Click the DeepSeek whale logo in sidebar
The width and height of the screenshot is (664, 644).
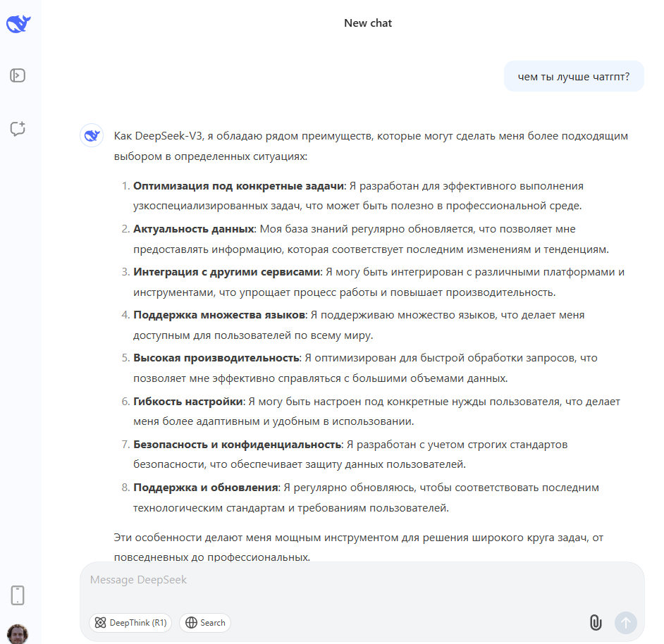click(18, 24)
